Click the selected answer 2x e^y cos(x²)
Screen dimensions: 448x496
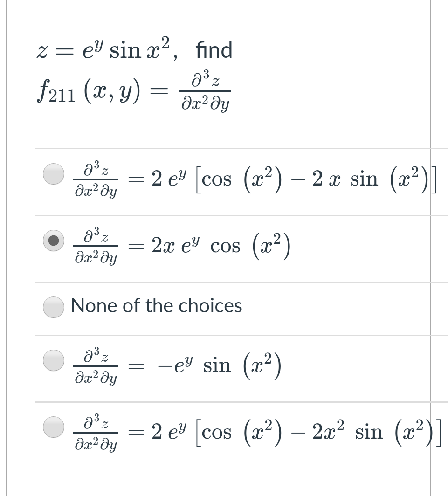(182, 244)
